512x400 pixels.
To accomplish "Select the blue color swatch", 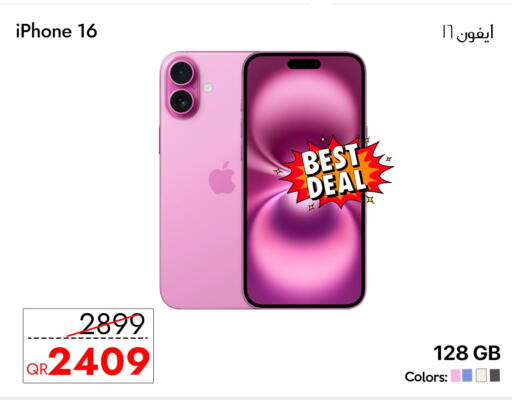I will pyautogui.click(x=467, y=375).
